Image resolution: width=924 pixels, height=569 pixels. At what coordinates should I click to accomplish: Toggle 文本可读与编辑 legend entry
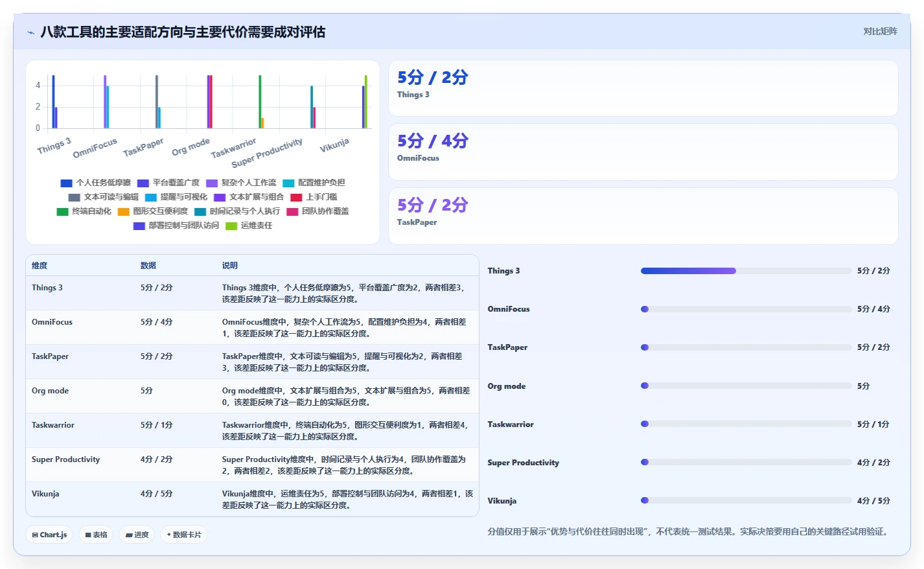pos(104,197)
